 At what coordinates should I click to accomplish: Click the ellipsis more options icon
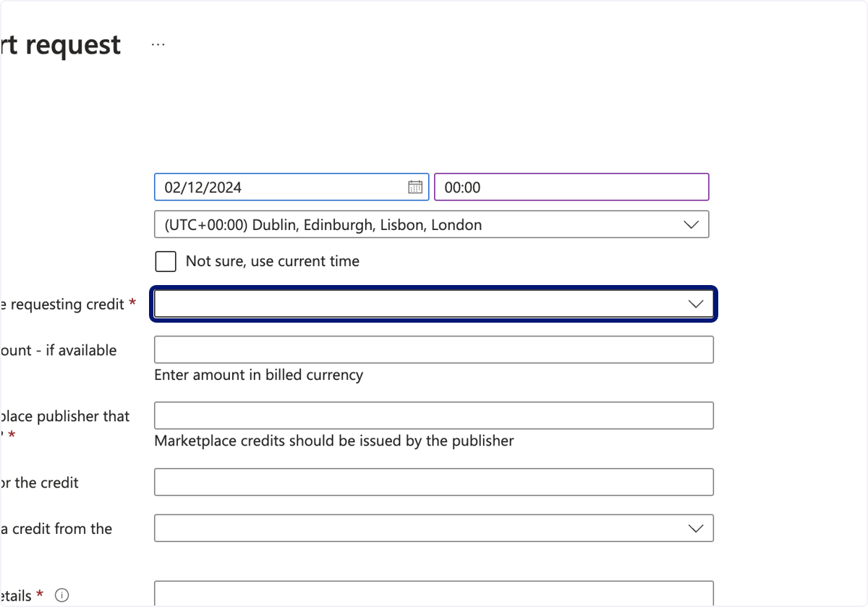click(158, 45)
